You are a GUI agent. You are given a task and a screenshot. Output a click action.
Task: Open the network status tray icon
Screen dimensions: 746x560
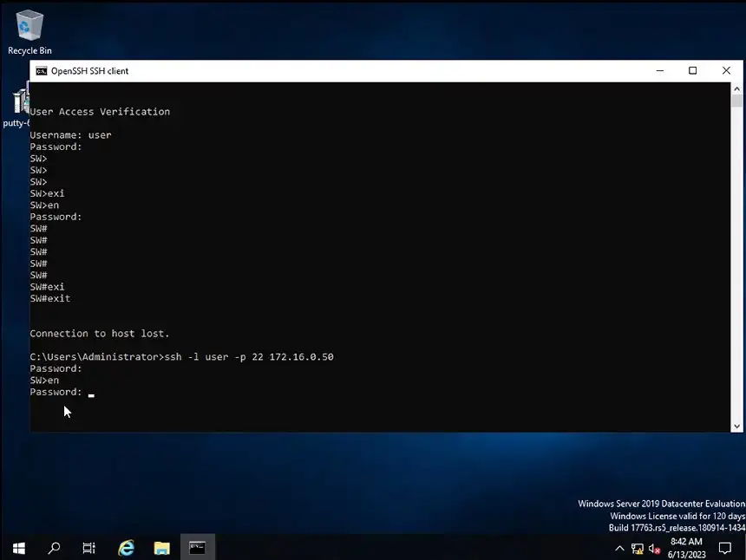638,548
